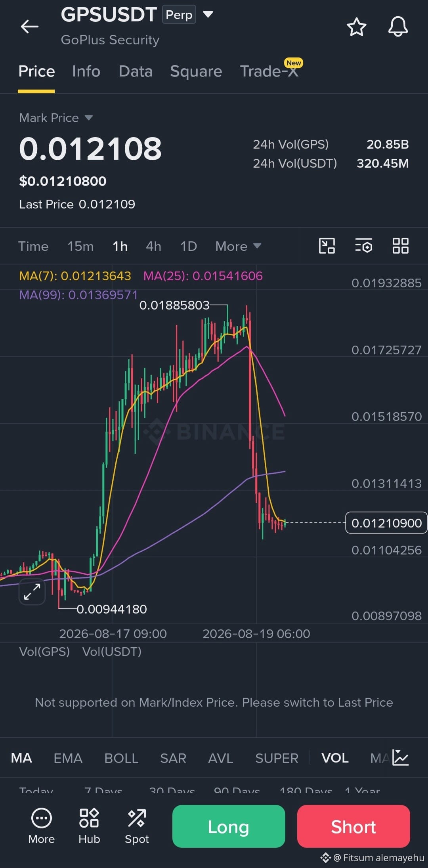Enable the EMA indicator

[x=68, y=758]
